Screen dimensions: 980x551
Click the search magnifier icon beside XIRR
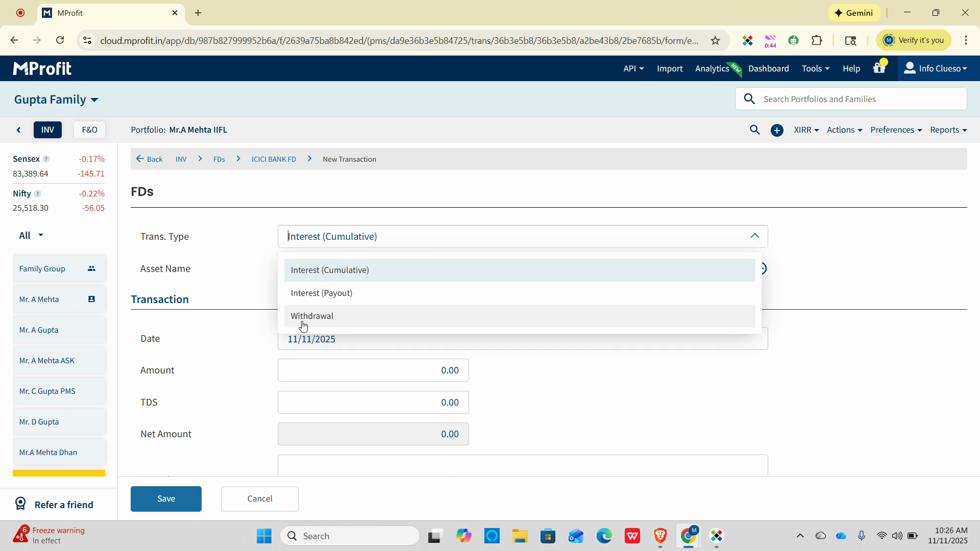(x=754, y=130)
